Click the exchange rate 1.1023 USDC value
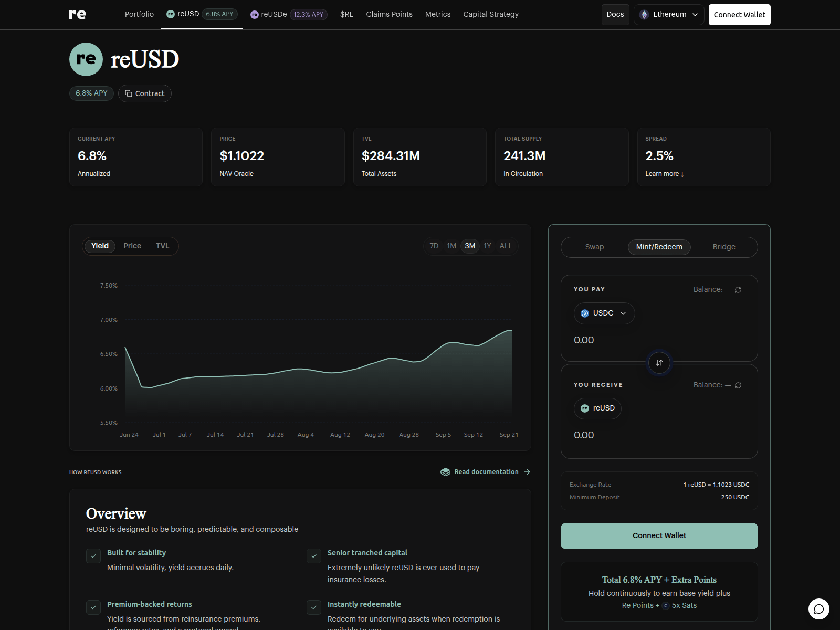The height and width of the screenshot is (630, 840). point(716,485)
